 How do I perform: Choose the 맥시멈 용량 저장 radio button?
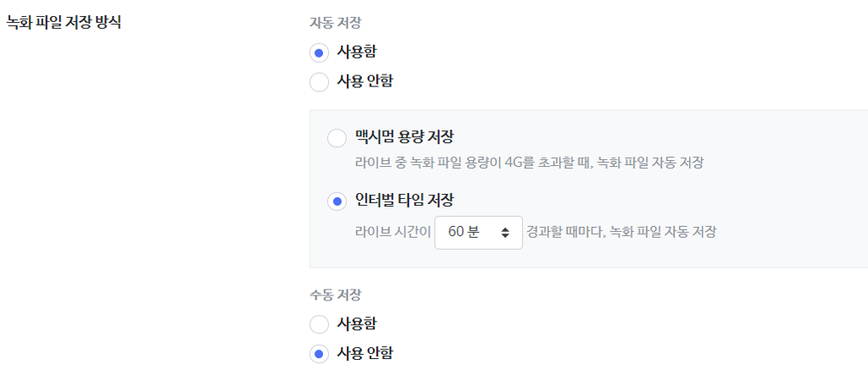pos(337,138)
